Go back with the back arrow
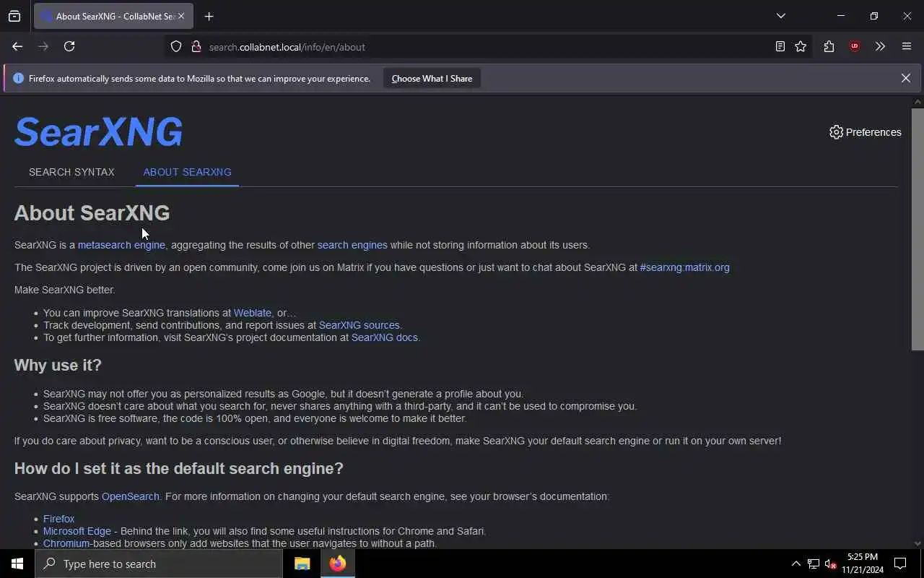Viewport: 924px width, 578px height. coord(17,46)
